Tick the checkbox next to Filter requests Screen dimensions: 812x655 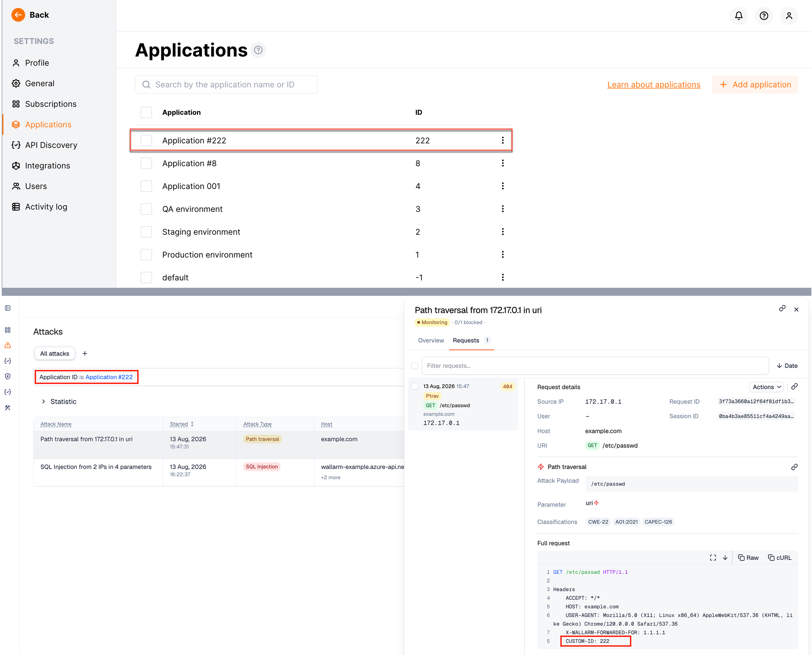click(415, 365)
